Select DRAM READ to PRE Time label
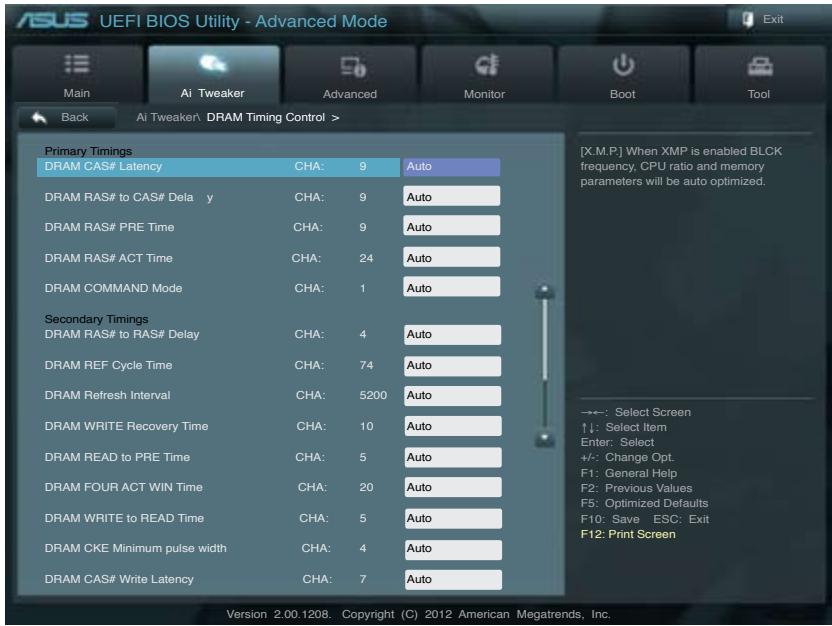832x626 pixels. coord(117,457)
